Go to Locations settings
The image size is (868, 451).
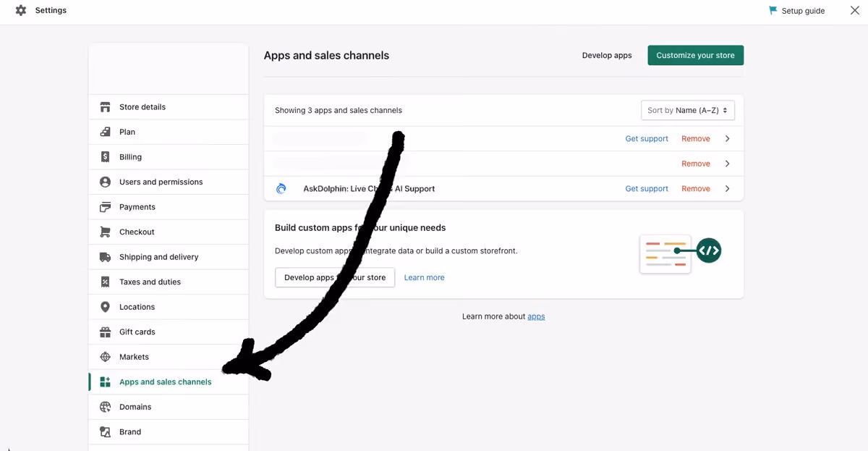[169, 307]
